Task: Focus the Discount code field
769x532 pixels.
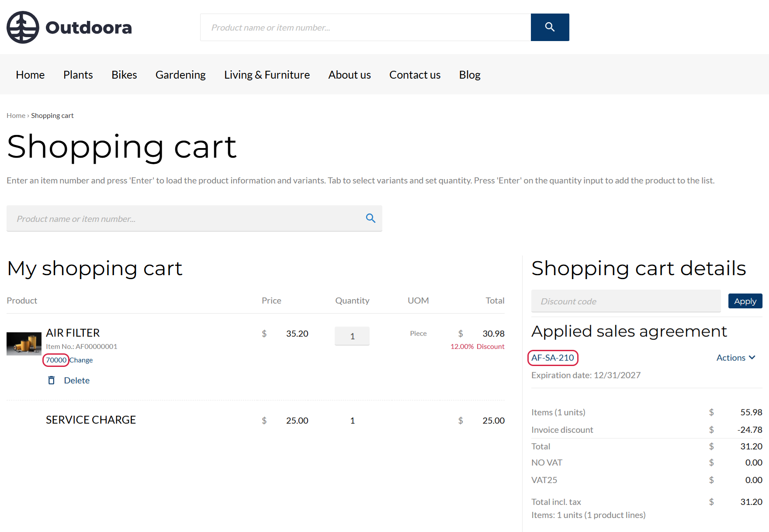Action: pos(626,301)
